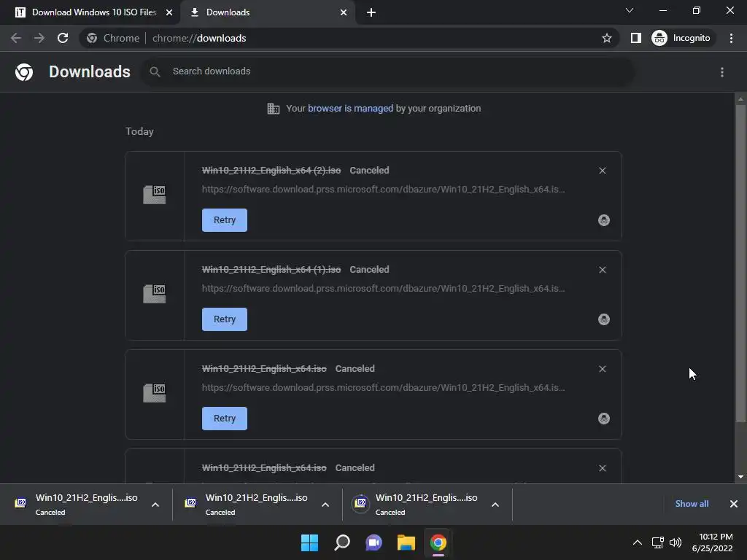Click the source URL of the (2).iso download
747x560 pixels.
(x=383, y=189)
